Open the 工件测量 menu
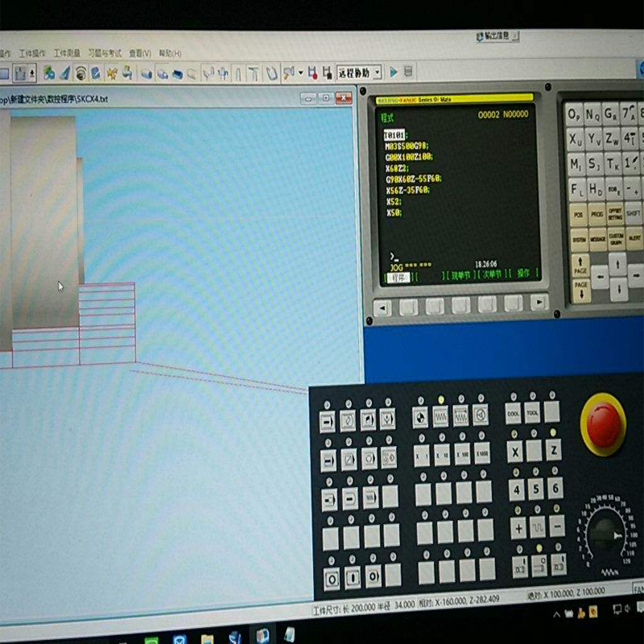The width and height of the screenshot is (644, 644). click(67, 53)
